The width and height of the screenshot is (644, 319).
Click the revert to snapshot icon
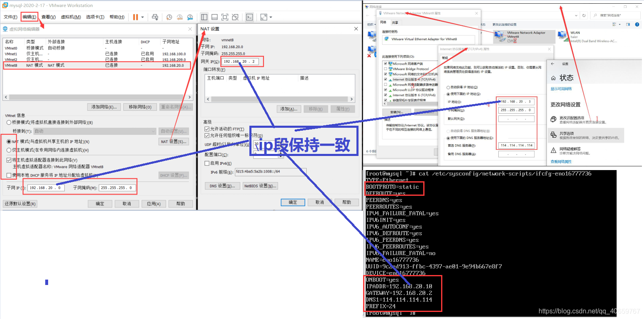coord(180,17)
